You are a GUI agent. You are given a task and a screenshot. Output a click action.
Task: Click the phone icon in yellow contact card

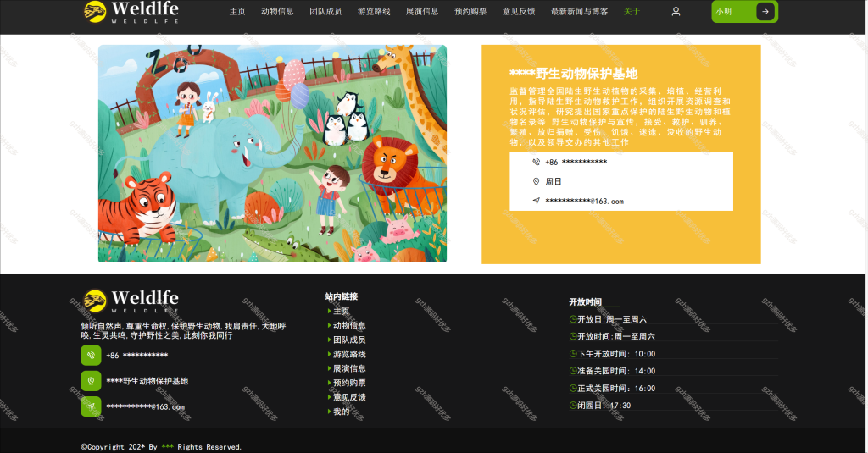pyautogui.click(x=536, y=162)
